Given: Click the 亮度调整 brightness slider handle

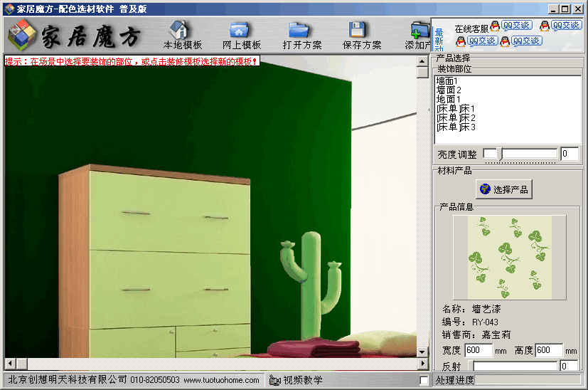Looking at the screenshot, I should pos(500,154).
